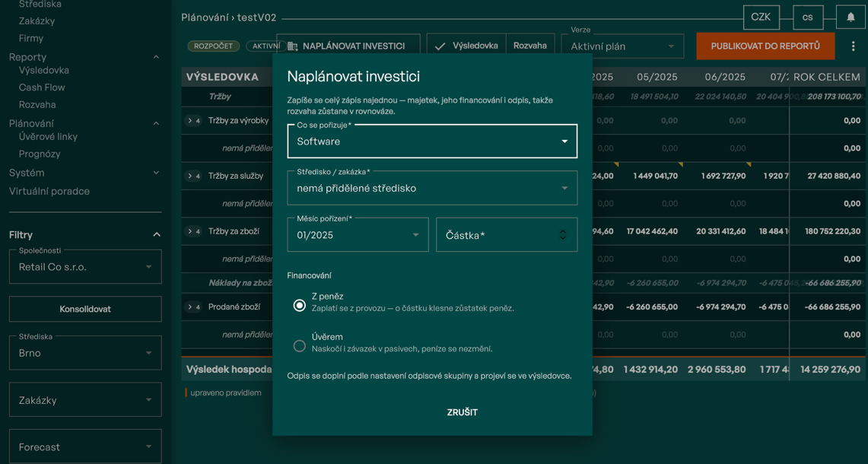Viewport: 868px width, 464px height.
Task: Click the Náklady na zboží row label
Action: point(240,283)
